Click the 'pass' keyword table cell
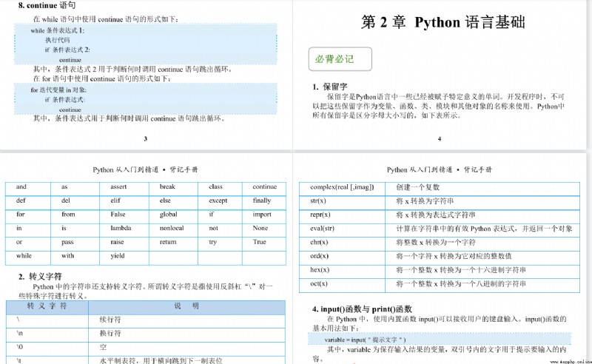The image size is (592, 364). tap(75, 245)
